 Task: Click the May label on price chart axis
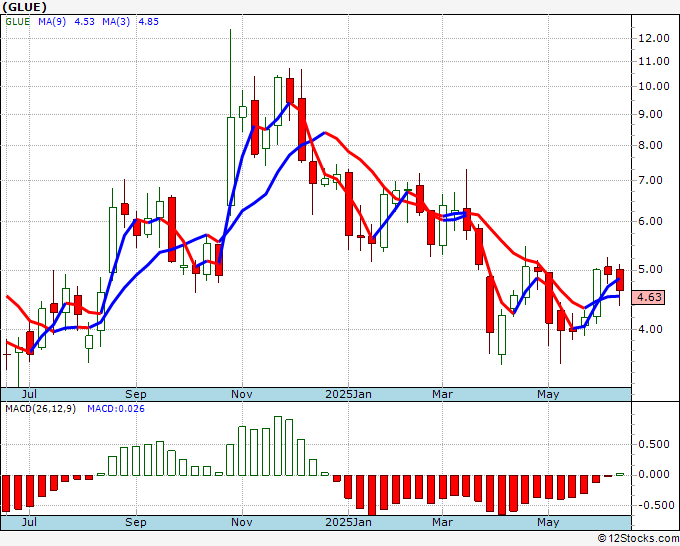[548, 394]
